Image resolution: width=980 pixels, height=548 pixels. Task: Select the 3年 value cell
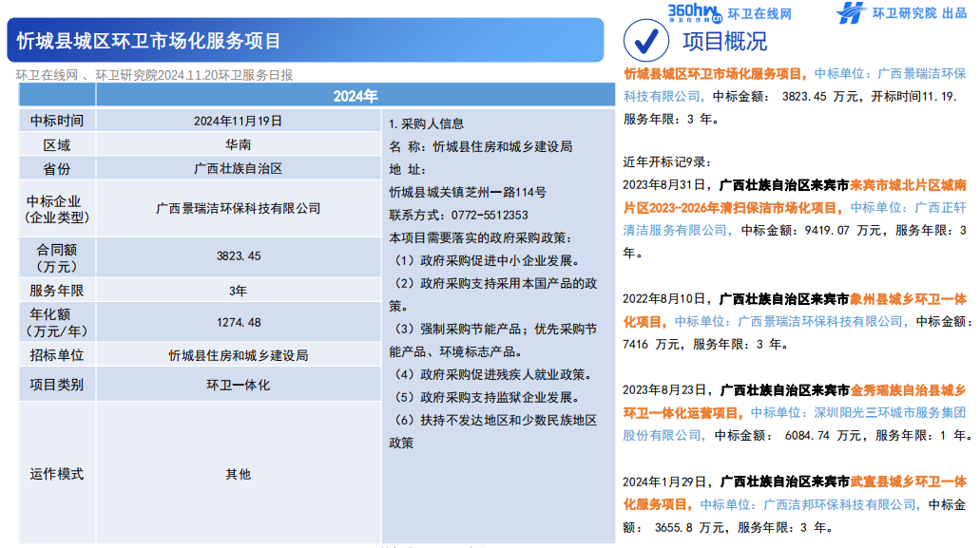(239, 291)
